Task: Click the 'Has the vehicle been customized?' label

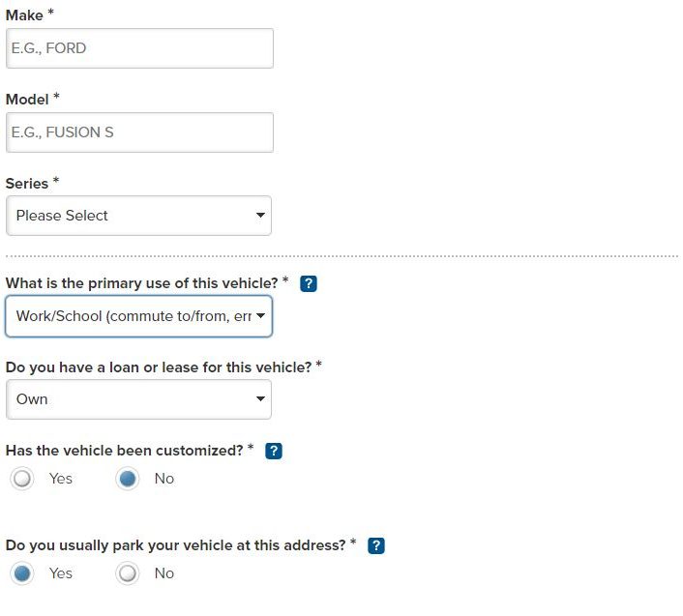Action: pyautogui.click(x=125, y=451)
